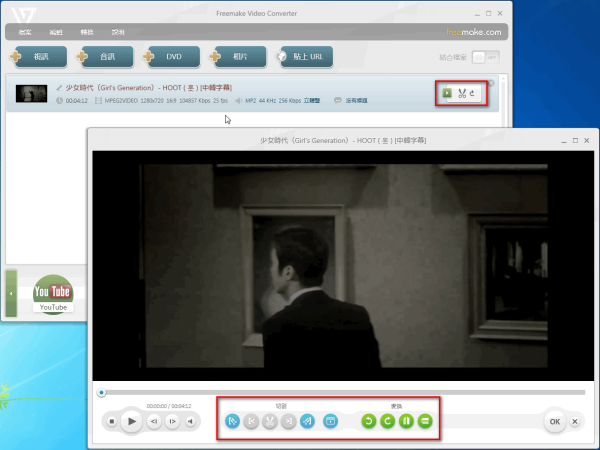
Task: Step back one frame in the editor
Action: pyautogui.click(x=154, y=421)
